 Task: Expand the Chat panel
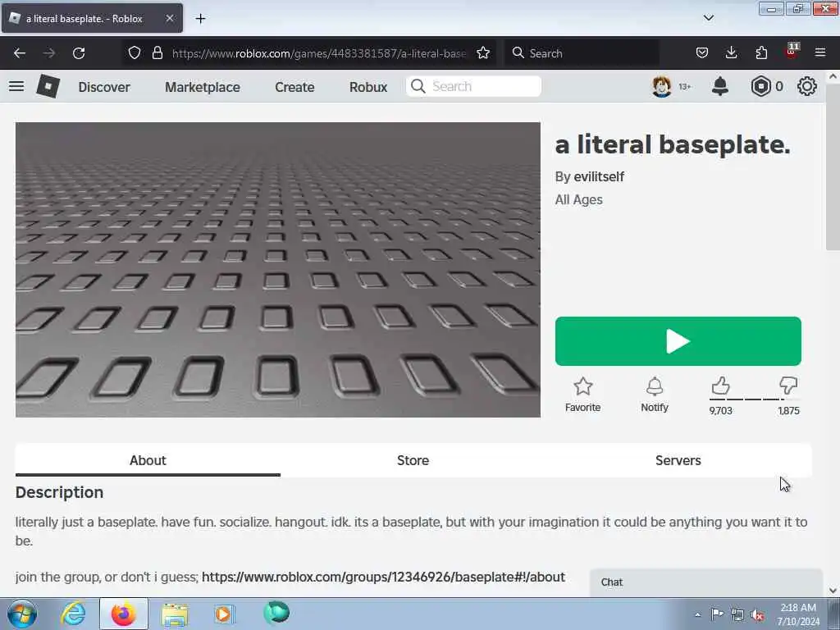click(706, 582)
